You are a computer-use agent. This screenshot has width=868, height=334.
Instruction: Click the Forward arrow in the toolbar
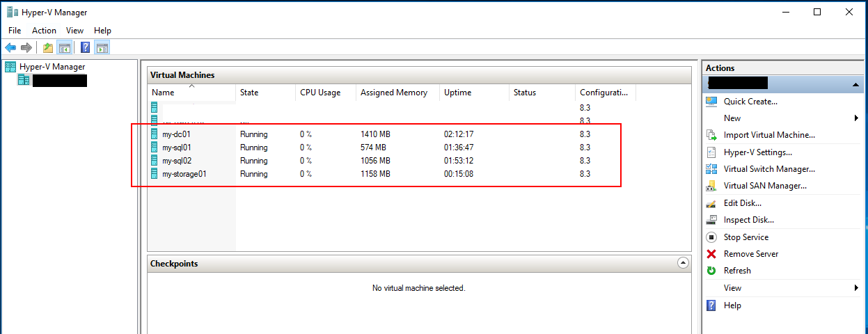click(26, 47)
